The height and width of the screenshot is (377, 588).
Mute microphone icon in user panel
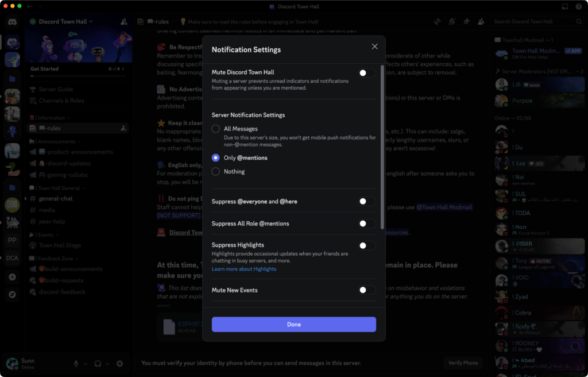coord(76,363)
